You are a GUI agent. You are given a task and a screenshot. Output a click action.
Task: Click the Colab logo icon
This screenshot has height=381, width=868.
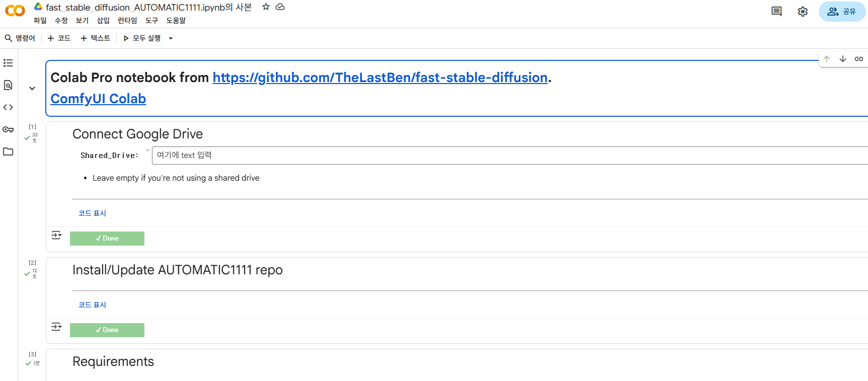[15, 11]
